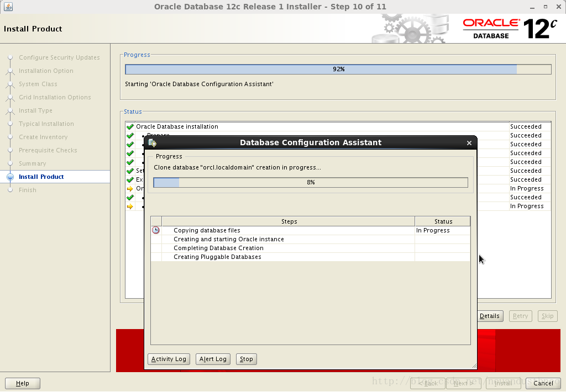This screenshot has height=392, width=566.
Task: Click the Skip button
Action: coord(547,316)
